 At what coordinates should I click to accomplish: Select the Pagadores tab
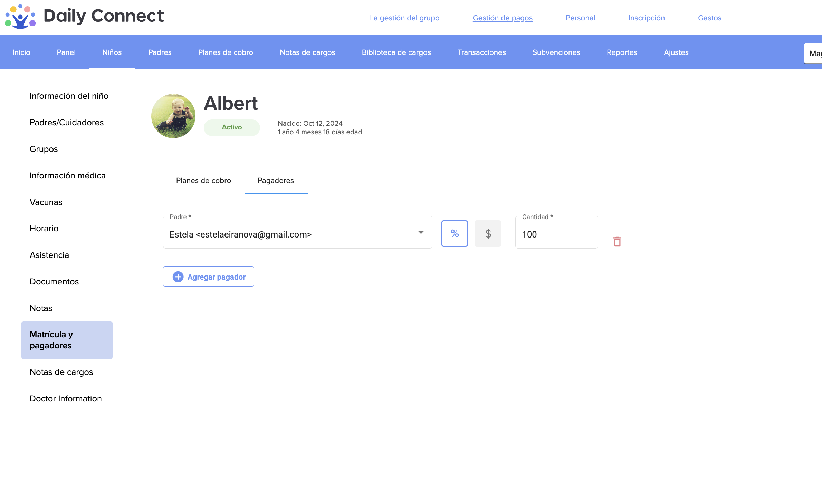click(276, 181)
